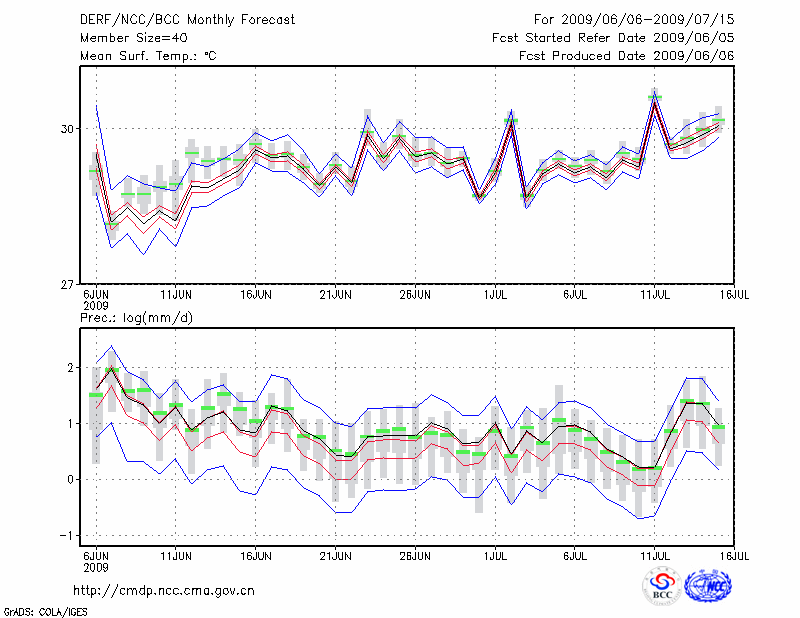Click the Fcst Started Refer Date line
The height and width of the screenshot is (618, 800).
(x=613, y=37)
